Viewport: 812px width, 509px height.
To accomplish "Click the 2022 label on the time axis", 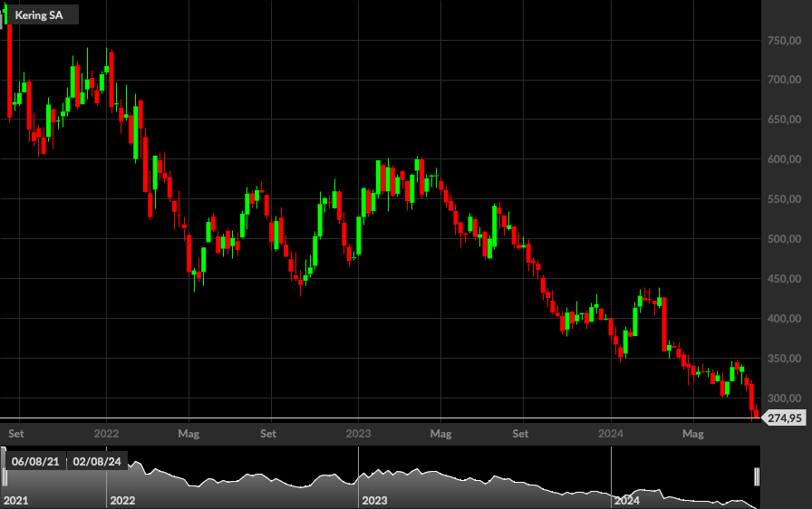I will point(106,434).
